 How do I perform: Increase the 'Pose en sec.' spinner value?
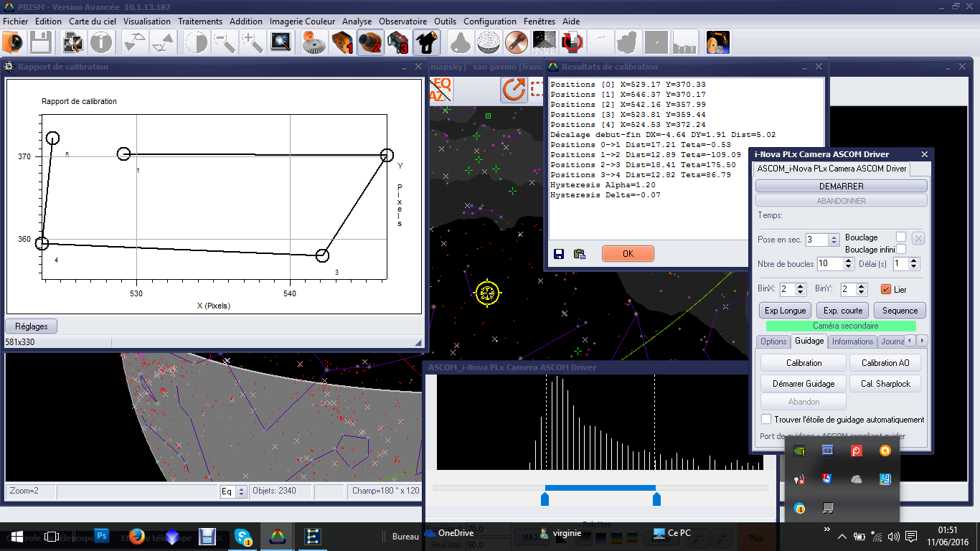point(834,237)
